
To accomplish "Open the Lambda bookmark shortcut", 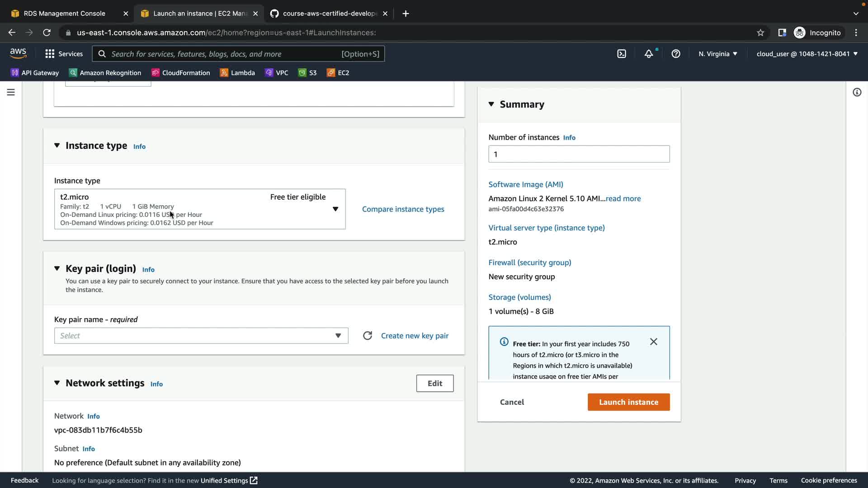I will 237,73.
